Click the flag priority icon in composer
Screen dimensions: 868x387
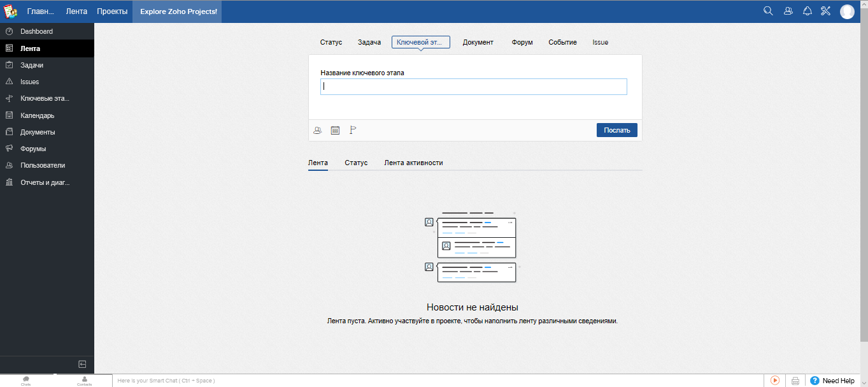pos(352,129)
